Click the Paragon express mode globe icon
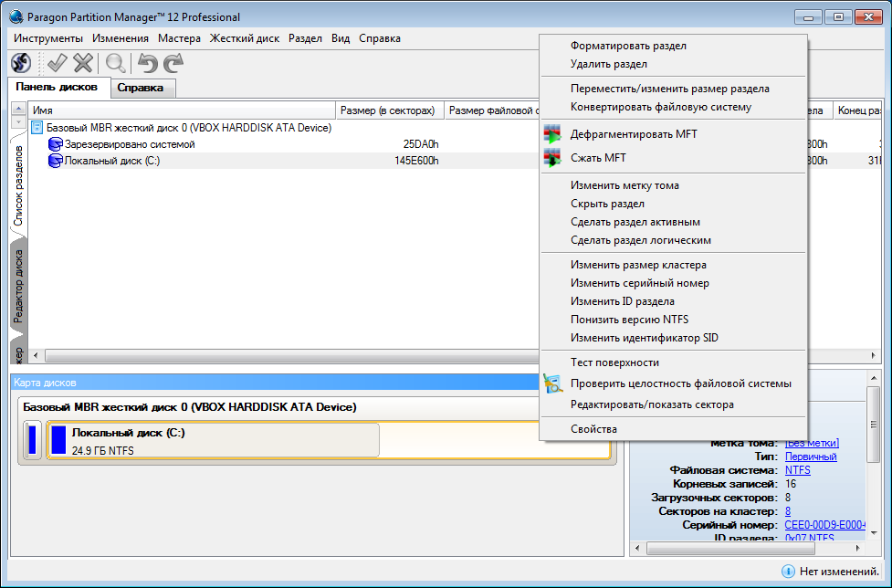The image size is (892, 588). (21, 62)
